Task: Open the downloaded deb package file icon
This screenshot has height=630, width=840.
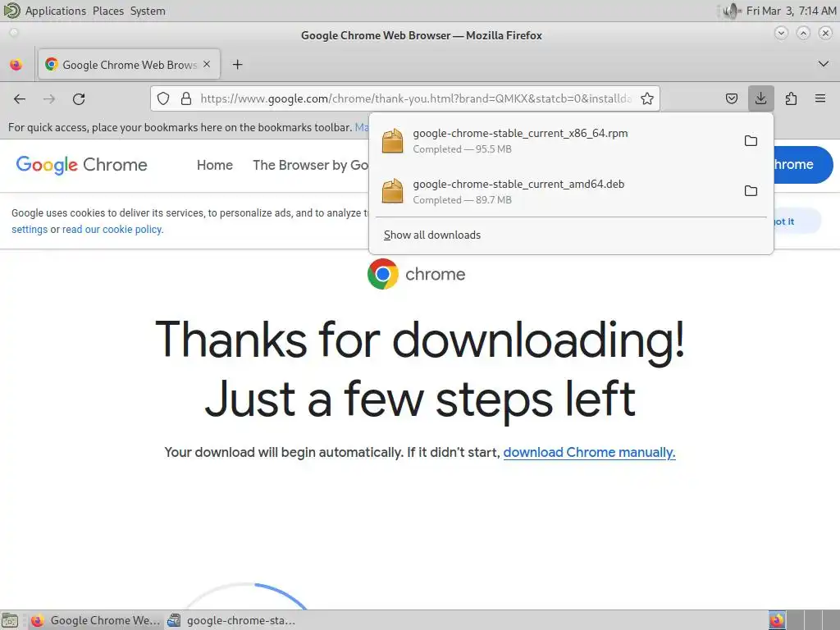Action: [x=392, y=191]
